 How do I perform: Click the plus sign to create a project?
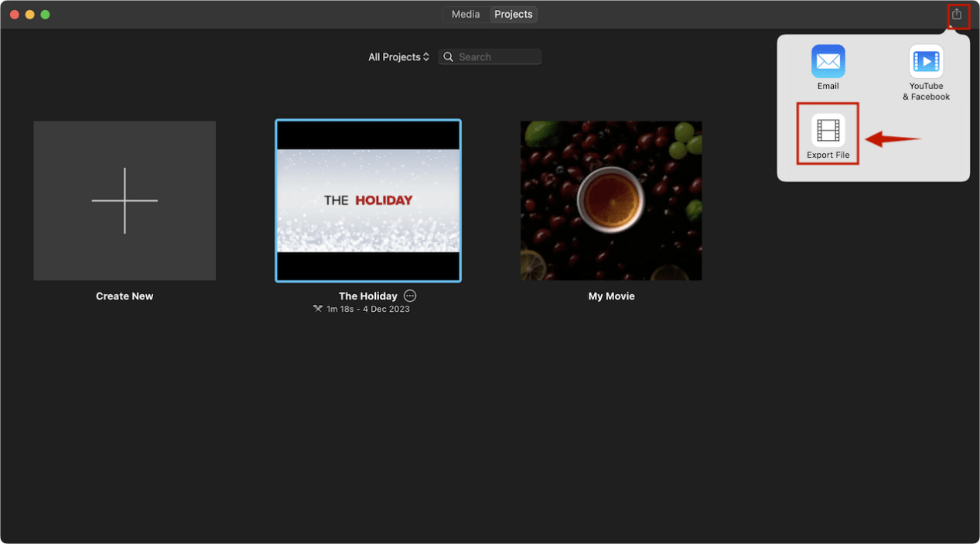tap(125, 200)
